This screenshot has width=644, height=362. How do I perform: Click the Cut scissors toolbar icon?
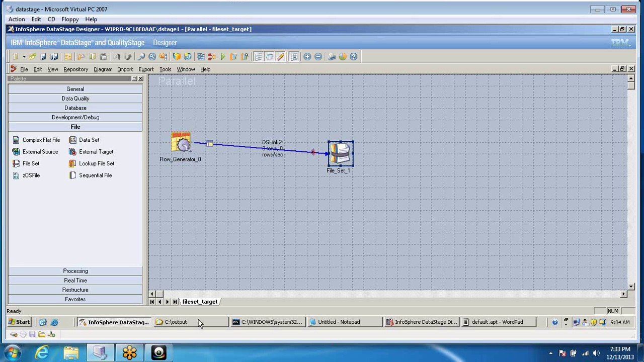[82, 57]
